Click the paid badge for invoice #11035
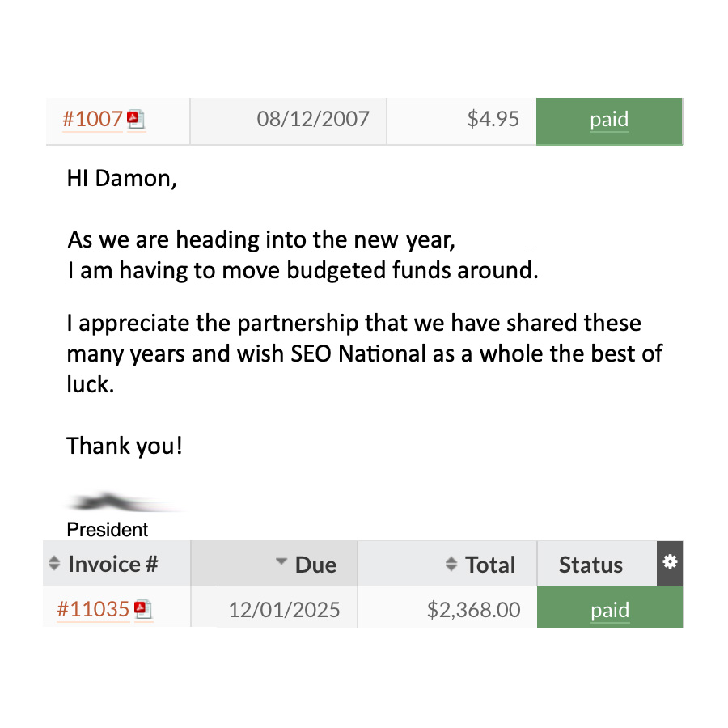This screenshot has height=728, width=728. [609, 610]
